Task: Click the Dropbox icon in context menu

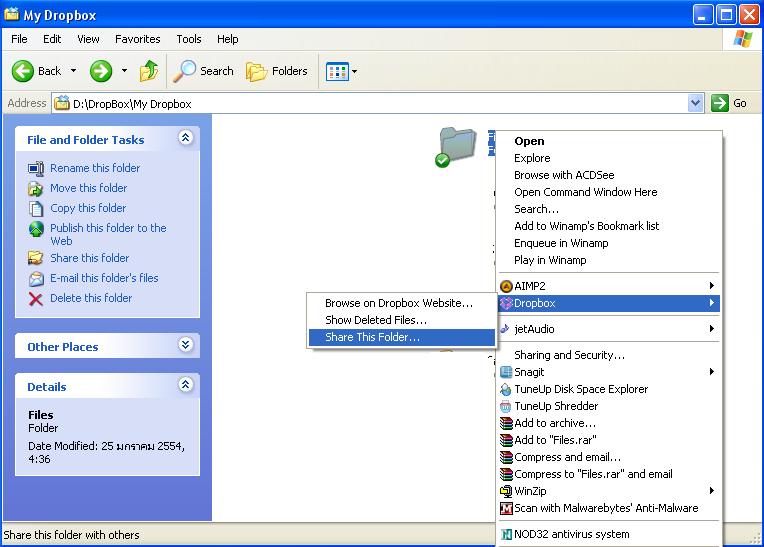Action: [506, 303]
